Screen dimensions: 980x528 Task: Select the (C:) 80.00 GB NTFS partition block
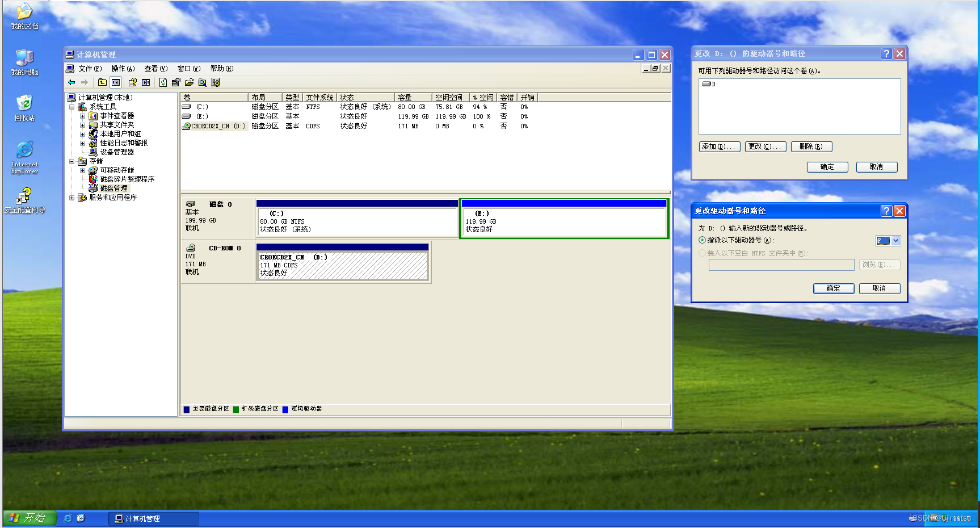[x=357, y=219]
